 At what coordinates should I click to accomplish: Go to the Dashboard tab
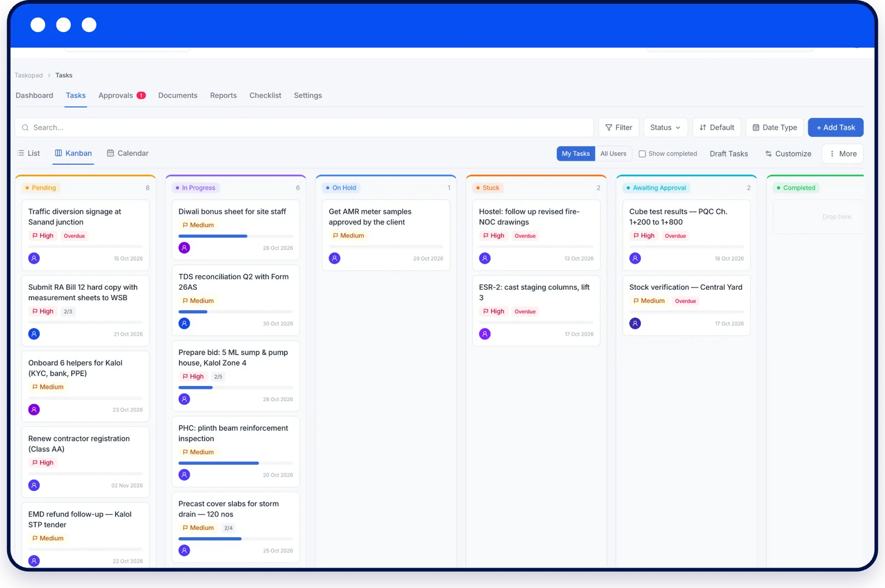click(34, 96)
